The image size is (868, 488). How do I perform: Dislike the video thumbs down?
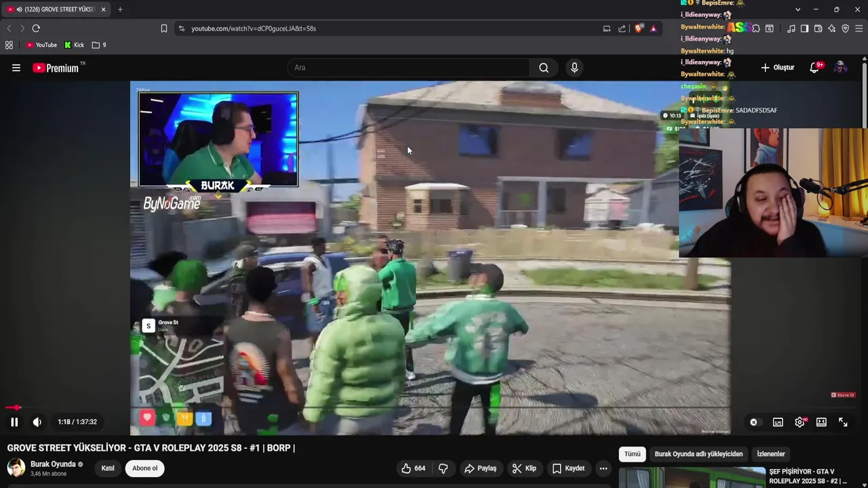pos(443,468)
